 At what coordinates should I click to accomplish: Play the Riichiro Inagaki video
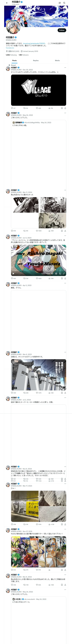[x=13, y=273]
